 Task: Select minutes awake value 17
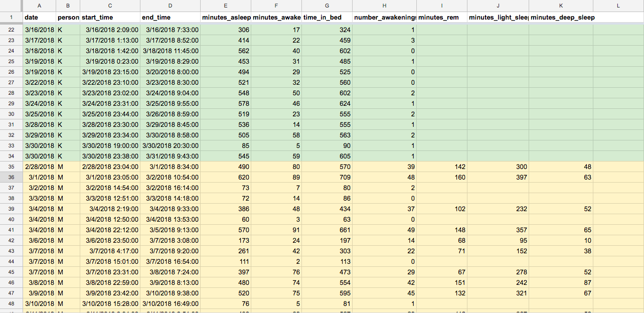pyautogui.click(x=276, y=30)
